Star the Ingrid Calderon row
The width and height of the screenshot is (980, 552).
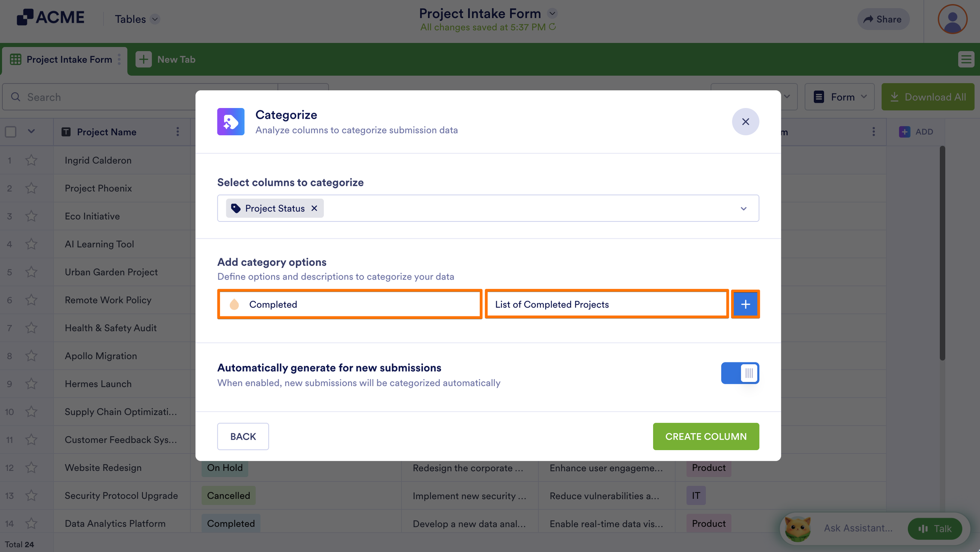click(x=31, y=160)
